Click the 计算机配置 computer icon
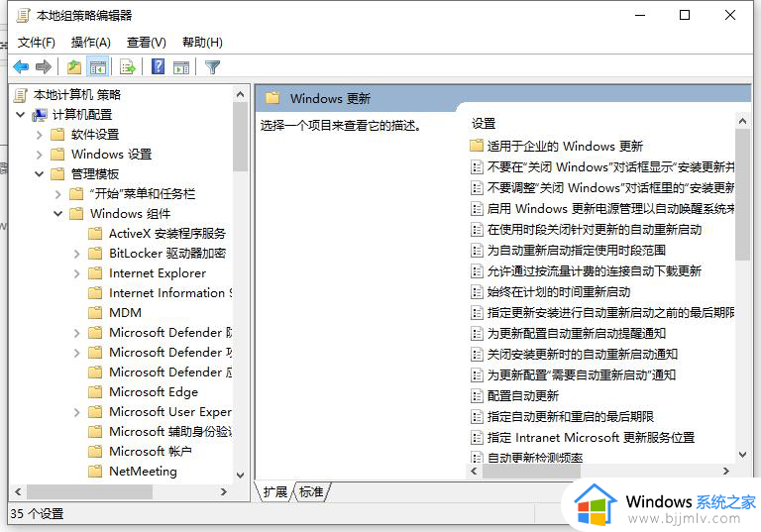The height and width of the screenshot is (532, 761). pyautogui.click(x=40, y=115)
